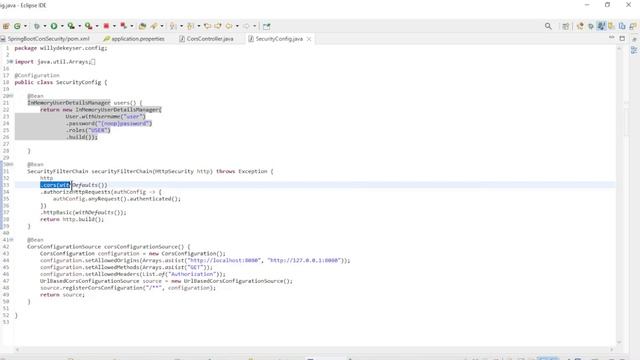640x360 pixels.
Task: Open dropdown next to Search flashlight icon
Action: click(162, 26)
